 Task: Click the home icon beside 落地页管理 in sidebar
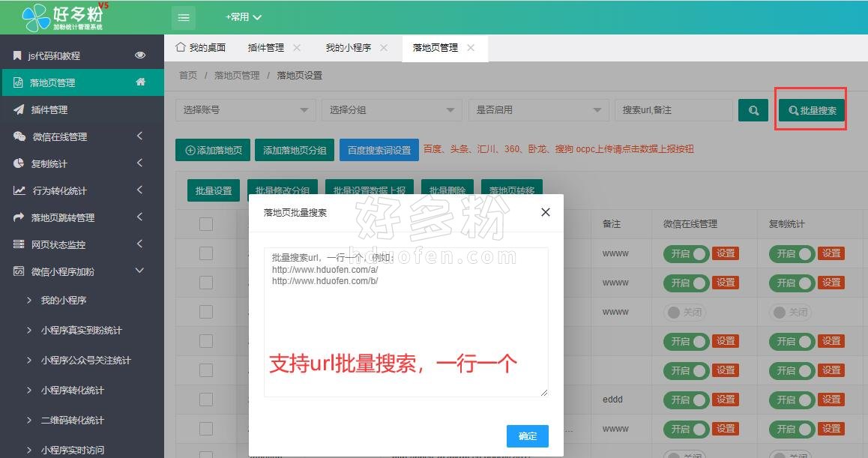point(140,82)
